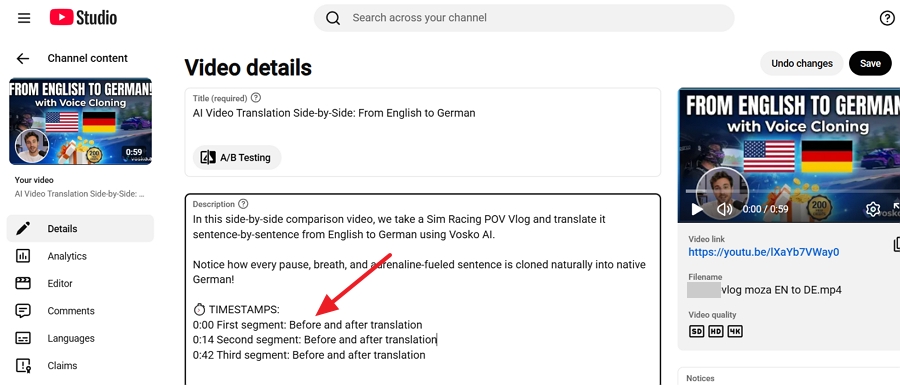900x385 pixels.
Task: Click the '0:00 / 0:59' player time
Action: [x=766, y=209]
